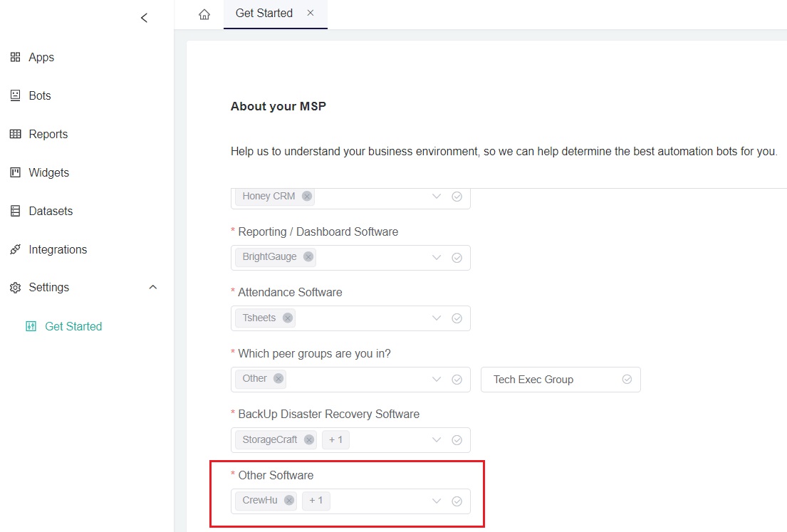Open the Widgets section
Screen dimensions: 787x532
(48, 172)
